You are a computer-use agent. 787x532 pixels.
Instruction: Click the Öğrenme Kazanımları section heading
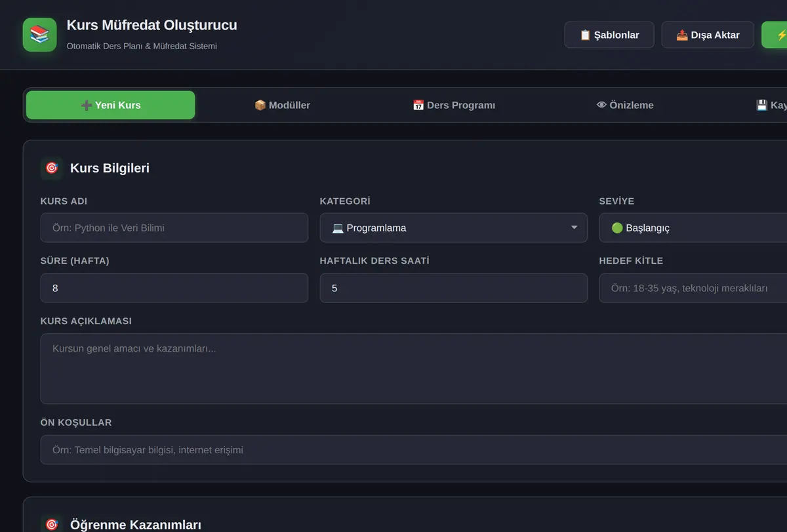click(x=136, y=525)
